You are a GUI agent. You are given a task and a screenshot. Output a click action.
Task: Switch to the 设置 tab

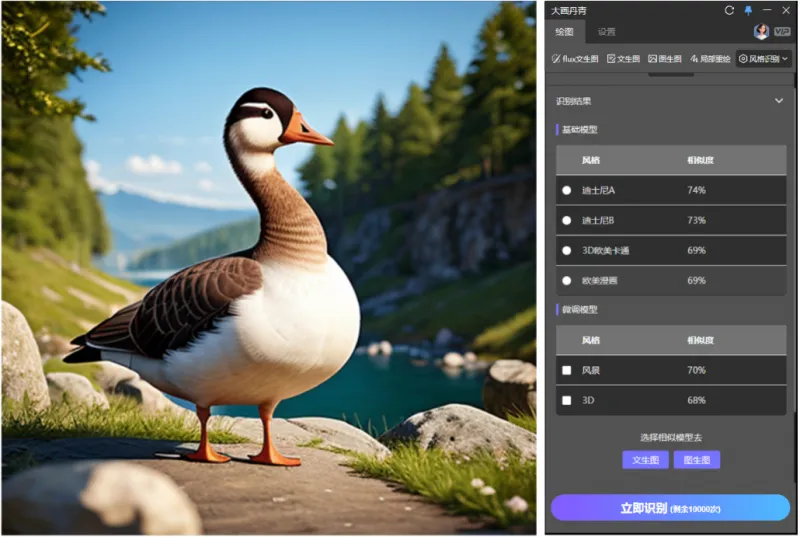click(607, 31)
